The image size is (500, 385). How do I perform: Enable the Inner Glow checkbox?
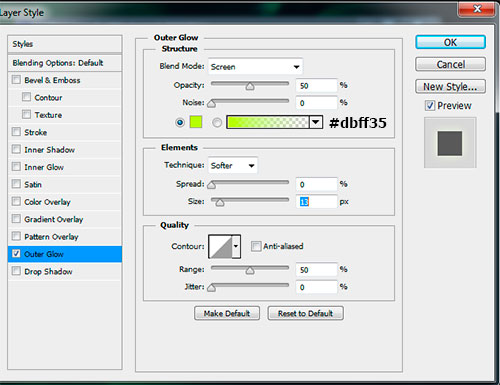click(x=16, y=166)
